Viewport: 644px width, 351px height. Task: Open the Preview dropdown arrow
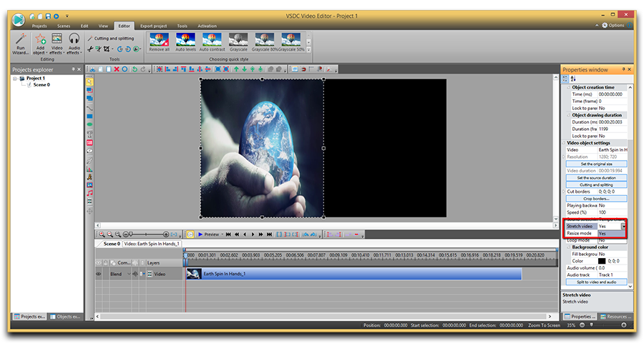(x=223, y=234)
